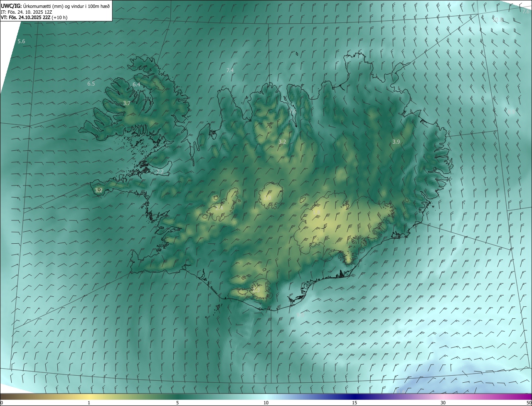This screenshot has width=532, height=406.
Task: Click the 1 tick on the color scale
Action: [x=89, y=403]
